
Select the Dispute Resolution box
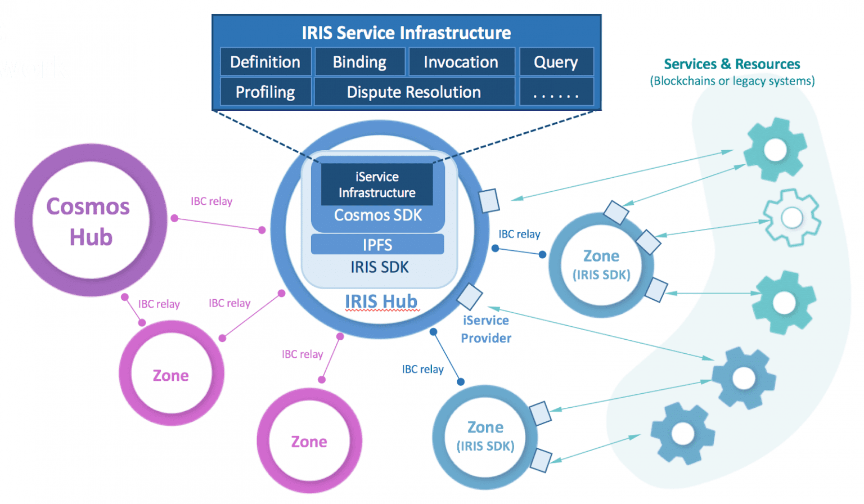coord(414,92)
